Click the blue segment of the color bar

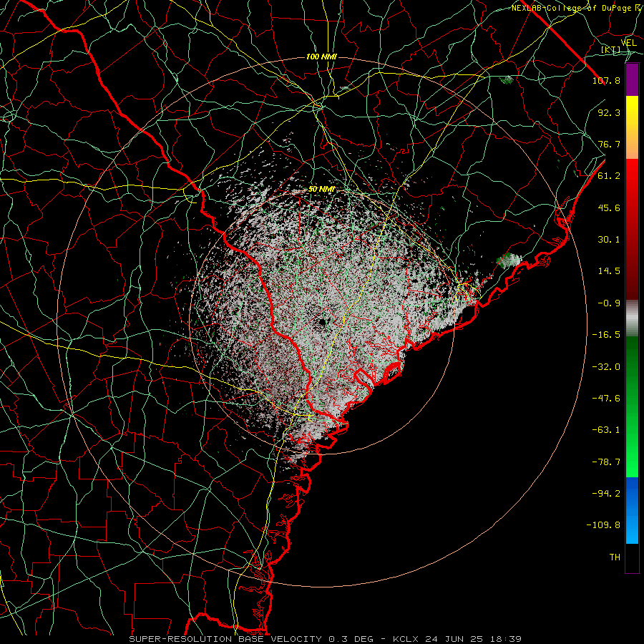point(632,510)
